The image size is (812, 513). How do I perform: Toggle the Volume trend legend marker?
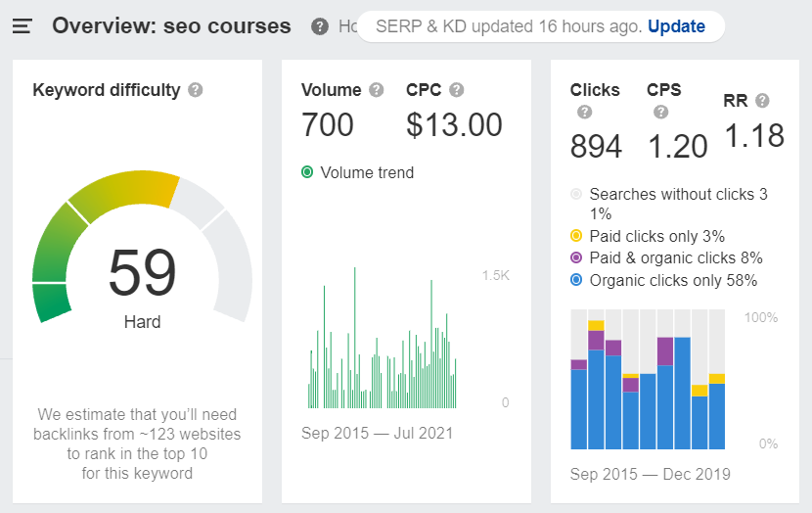[307, 172]
